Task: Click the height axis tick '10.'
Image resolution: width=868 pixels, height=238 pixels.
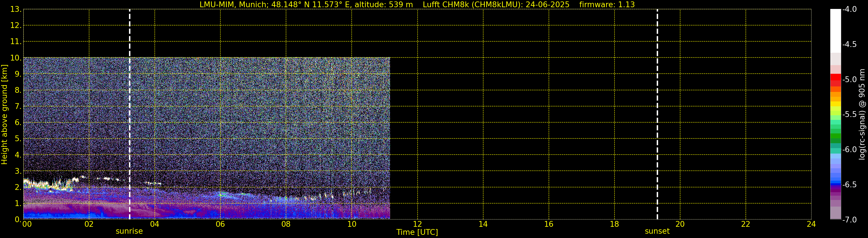Action: (16, 58)
